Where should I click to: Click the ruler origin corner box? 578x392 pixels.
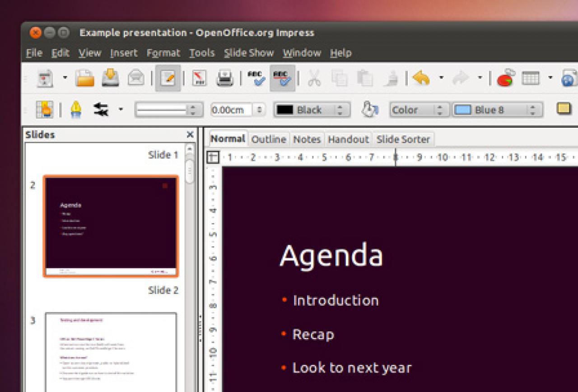[213, 157]
